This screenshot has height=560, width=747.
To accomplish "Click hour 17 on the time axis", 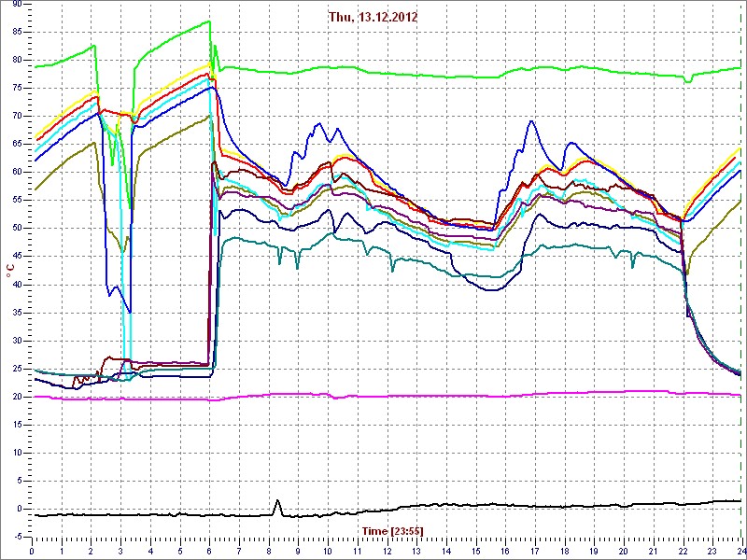I will click(x=535, y=551).
